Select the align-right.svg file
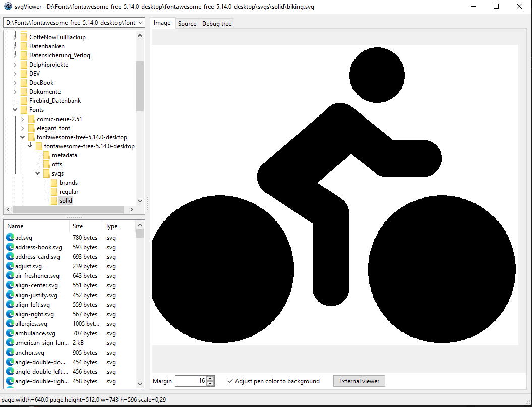 pos(35,314)
